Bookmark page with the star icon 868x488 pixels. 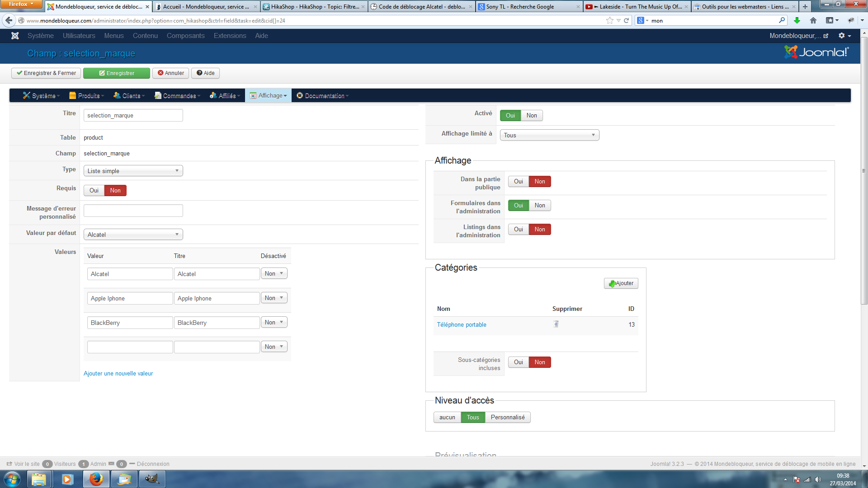[609, 20]
